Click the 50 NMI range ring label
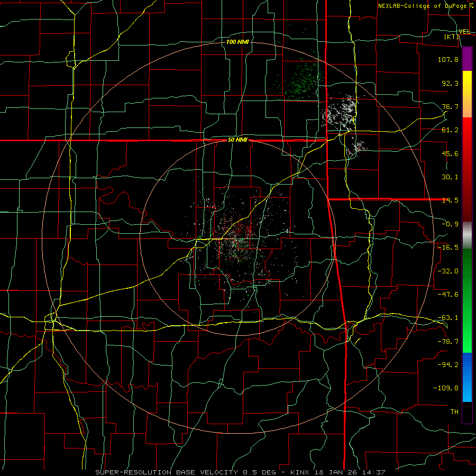This screenshot has height=476, width=476. pyautogui.click(x=237, y=140)
